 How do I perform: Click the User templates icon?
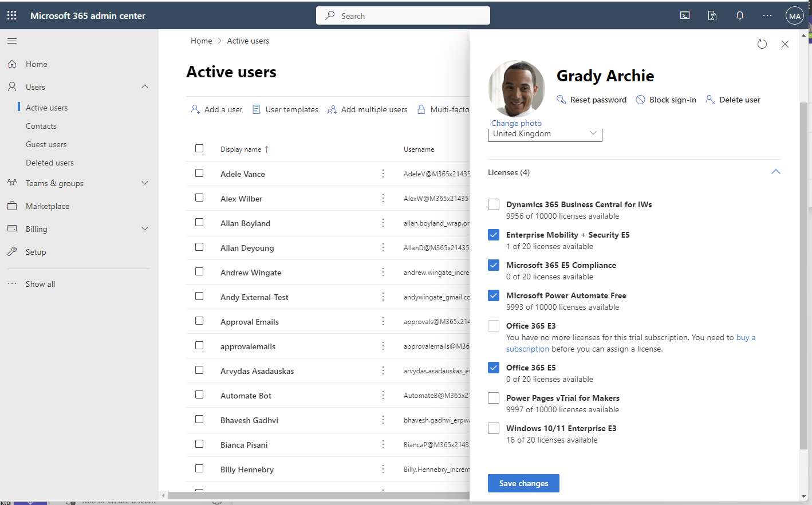tap(257, 109)
